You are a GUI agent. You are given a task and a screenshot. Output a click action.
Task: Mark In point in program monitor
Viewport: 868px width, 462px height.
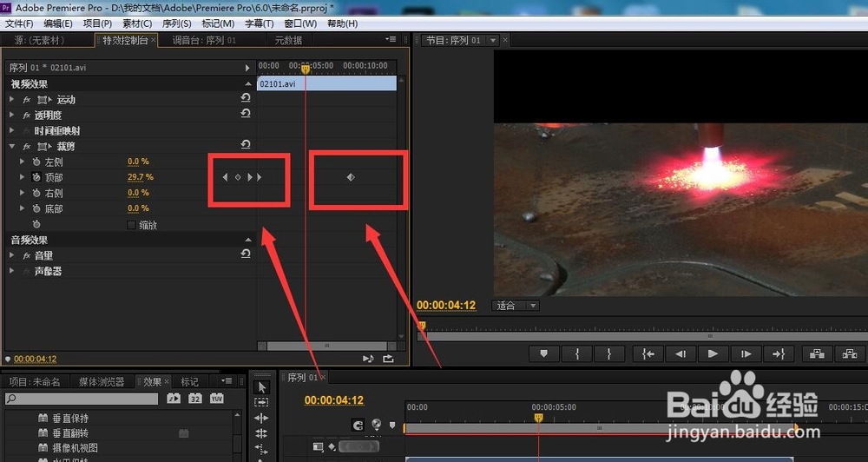(577, 353)
